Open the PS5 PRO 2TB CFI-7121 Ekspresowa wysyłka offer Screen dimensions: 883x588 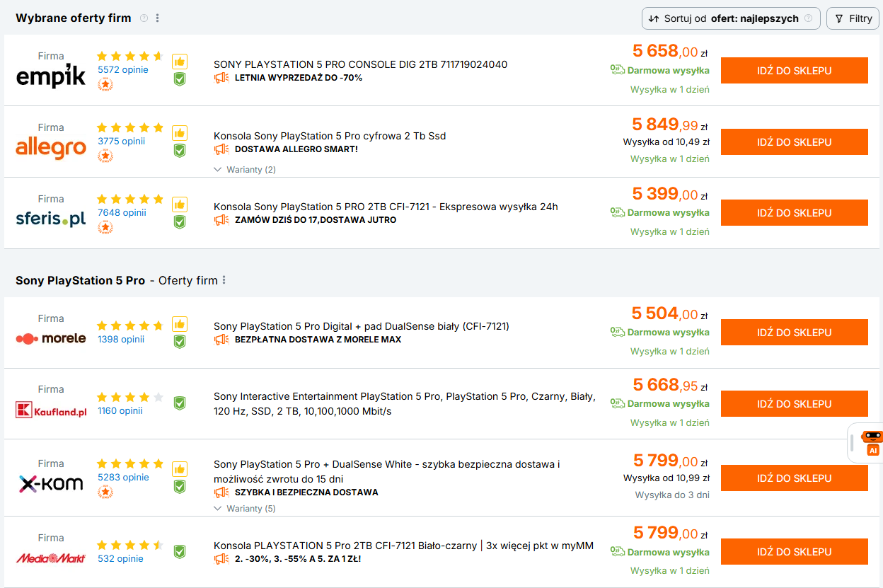coord(386,207)
